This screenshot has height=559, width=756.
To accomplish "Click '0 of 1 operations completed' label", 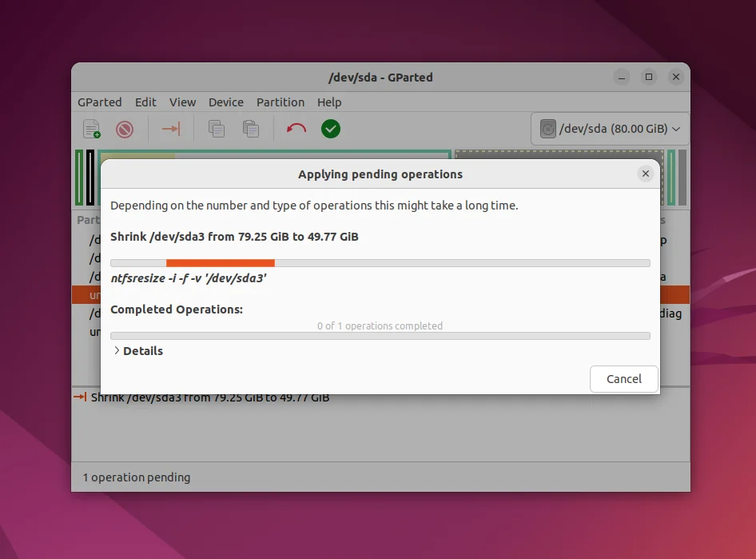I will (380, 326).
